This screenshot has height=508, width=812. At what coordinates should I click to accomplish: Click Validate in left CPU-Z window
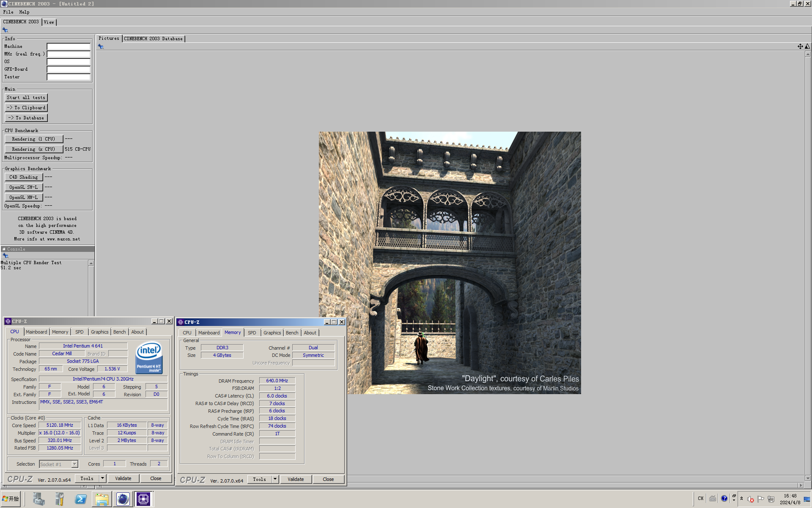pos(123,478)
